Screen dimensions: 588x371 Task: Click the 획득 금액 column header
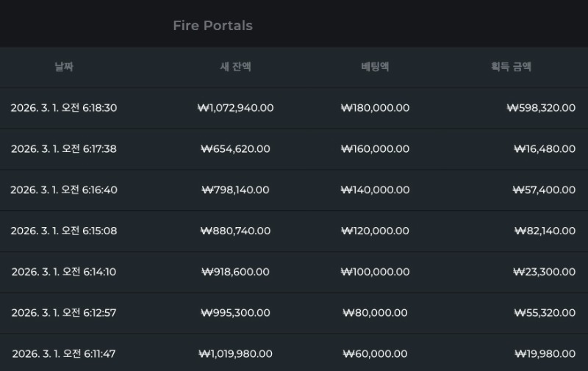[511, 67]
